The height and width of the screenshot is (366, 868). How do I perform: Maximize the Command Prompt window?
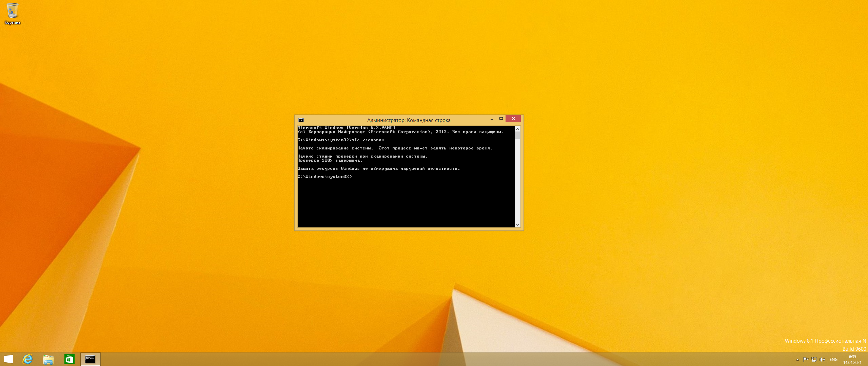click(501, 119)
